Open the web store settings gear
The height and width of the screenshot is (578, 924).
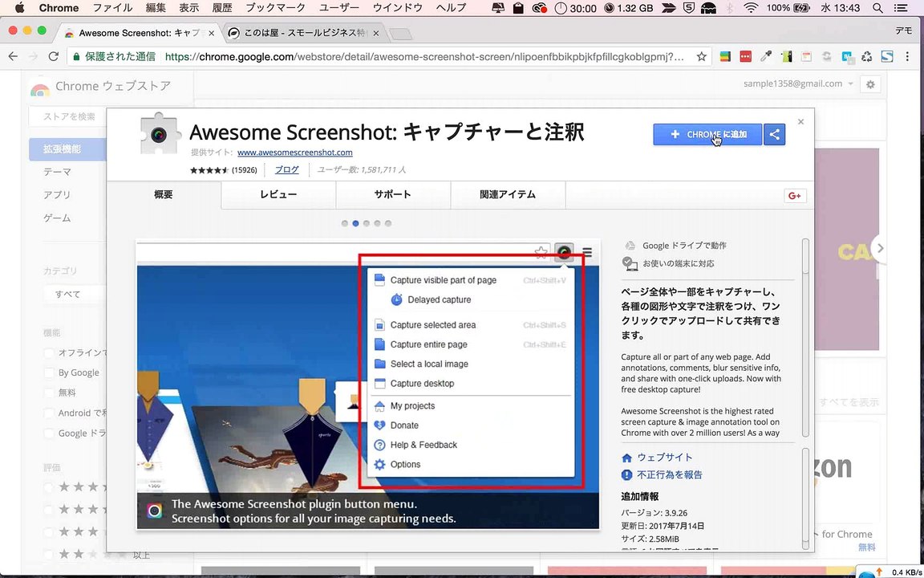coord(869,84)
